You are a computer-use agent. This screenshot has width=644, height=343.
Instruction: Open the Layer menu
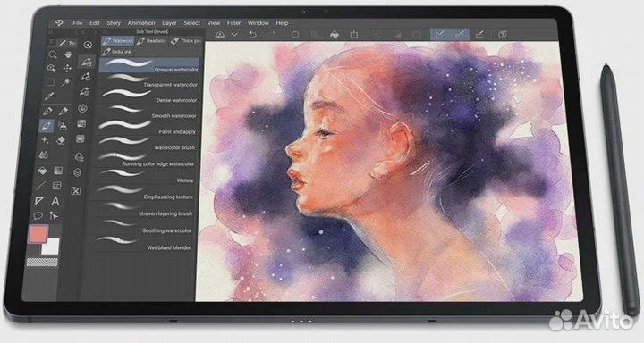(169, 23)
